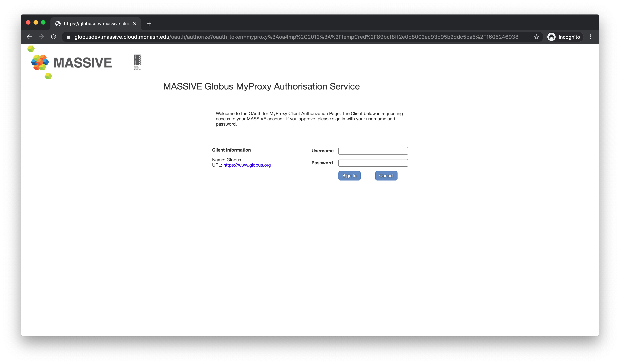Click the Username label
The width and height of the screenshot is (620, 364).
click(x=322, y=151)
